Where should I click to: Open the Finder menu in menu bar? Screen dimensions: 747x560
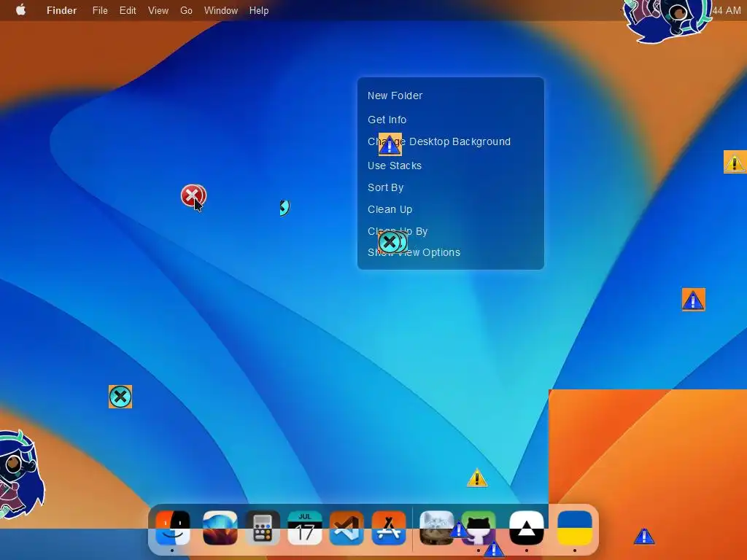point(61,10)
